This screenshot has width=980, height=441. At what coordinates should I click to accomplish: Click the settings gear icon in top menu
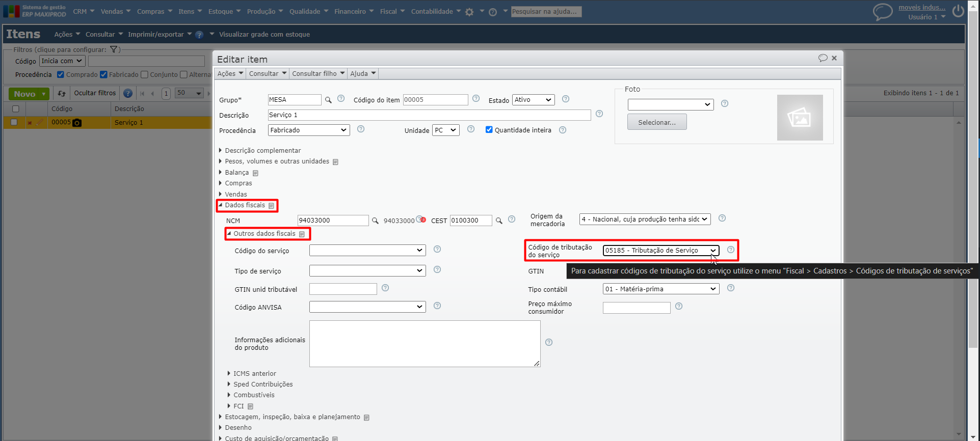tap(469, 12)
